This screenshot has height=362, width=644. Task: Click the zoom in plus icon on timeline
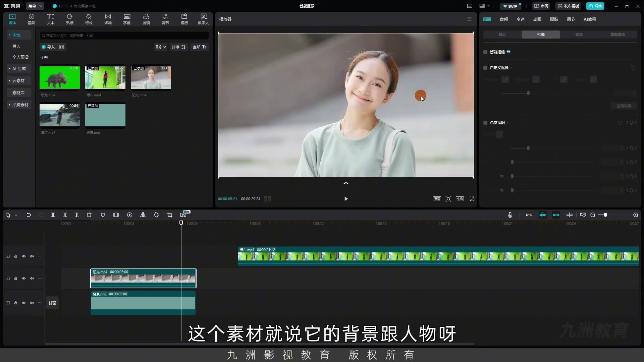tap(635, 215)
